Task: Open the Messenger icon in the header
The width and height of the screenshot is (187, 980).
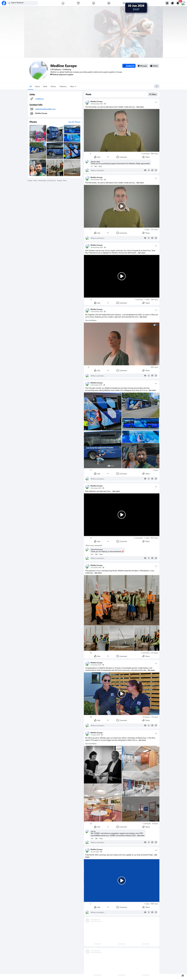Action: click(172, 3)
